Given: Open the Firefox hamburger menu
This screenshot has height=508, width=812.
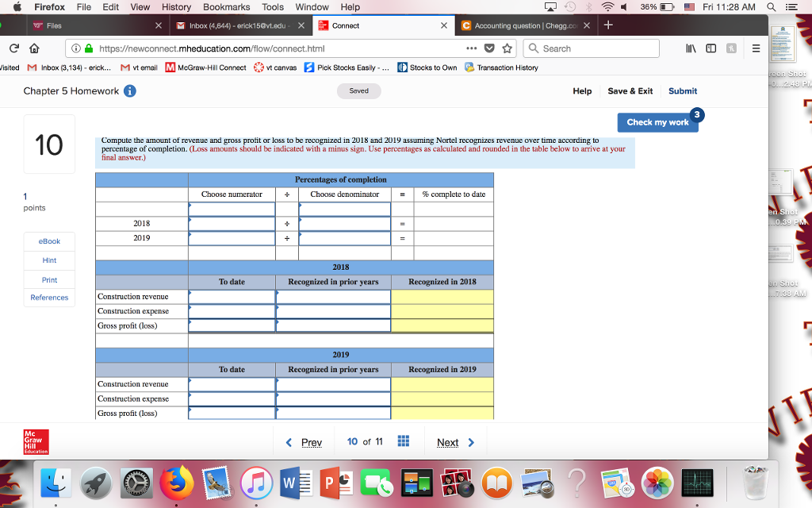Looking at the screenshot, I should click(x=756, y=48).
